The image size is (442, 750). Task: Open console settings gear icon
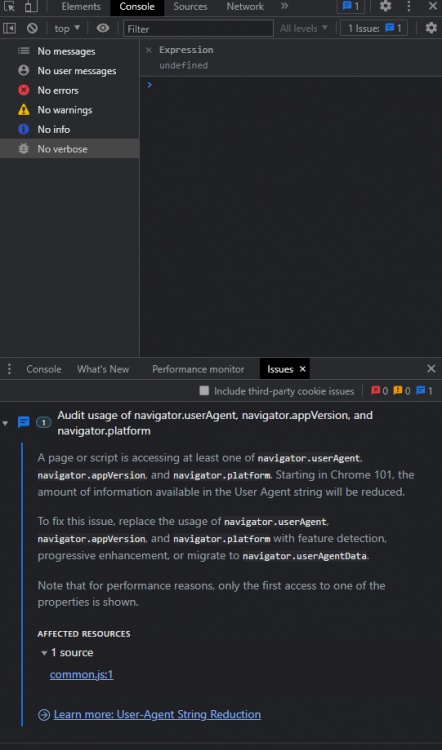[431, 28]
